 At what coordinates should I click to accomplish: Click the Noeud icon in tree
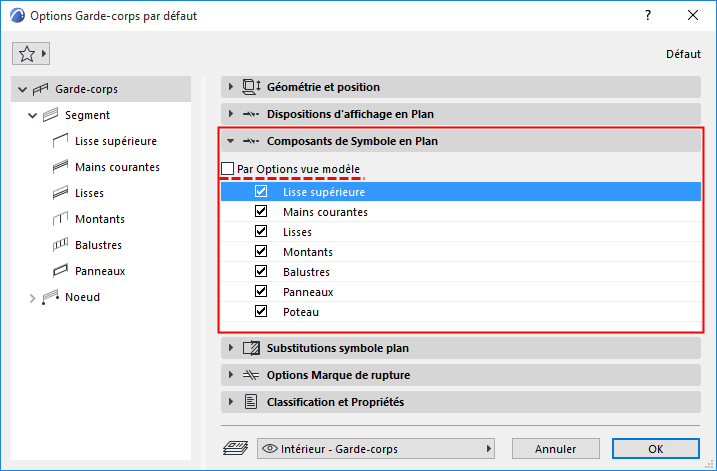tap(50, 297)
